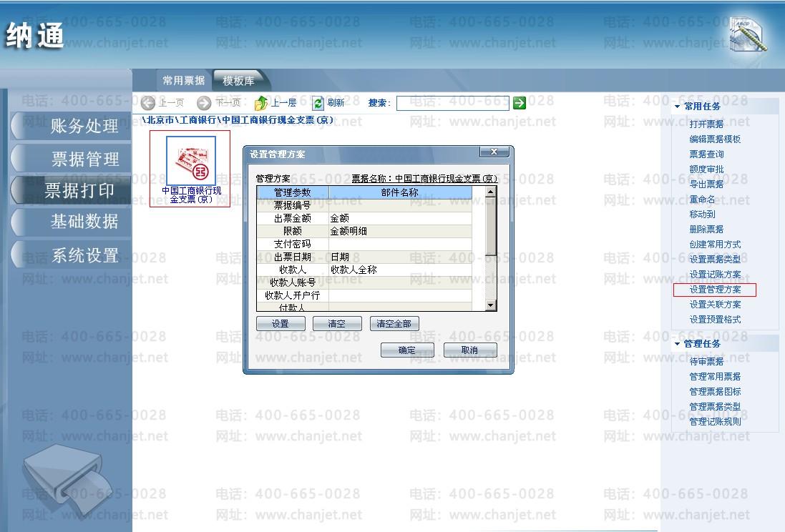Viewport: 785px width, 532px height.
Task: Click the search input field
Action: coord(452,103)
